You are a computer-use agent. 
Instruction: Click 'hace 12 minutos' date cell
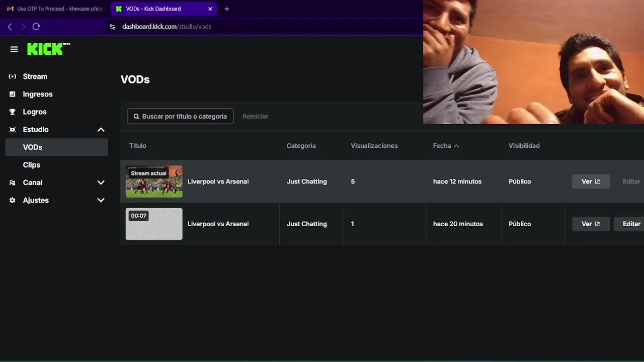457,182
